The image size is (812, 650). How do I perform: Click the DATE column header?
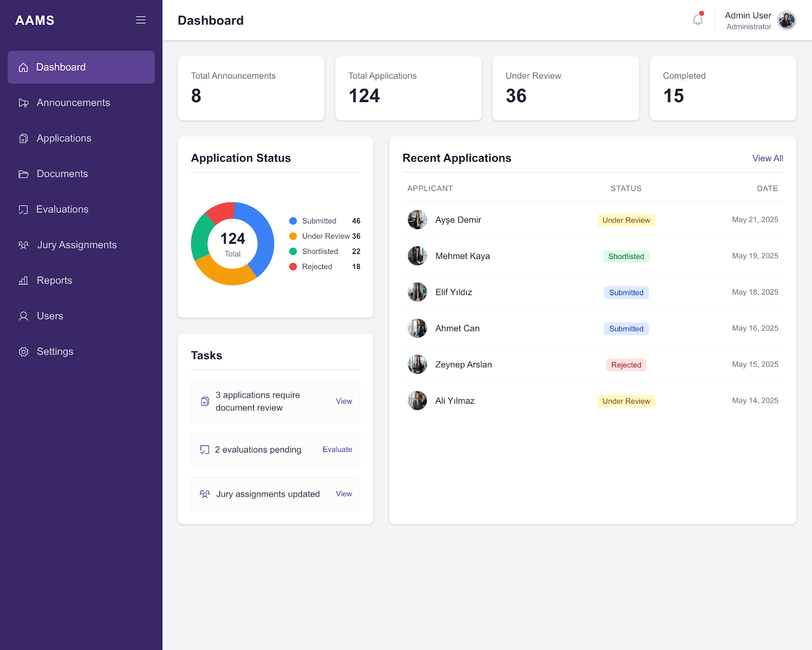[x=767, y=188]
